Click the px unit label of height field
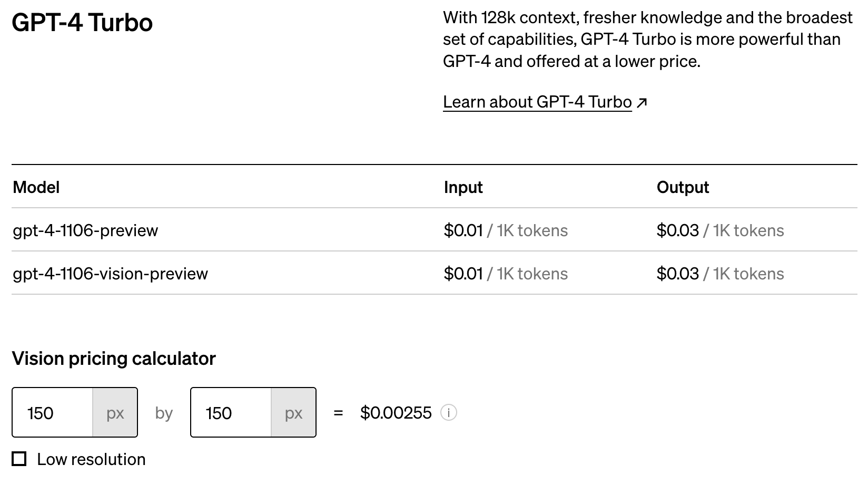This screenshot has width=868, height=484. [x=293, y=413]
